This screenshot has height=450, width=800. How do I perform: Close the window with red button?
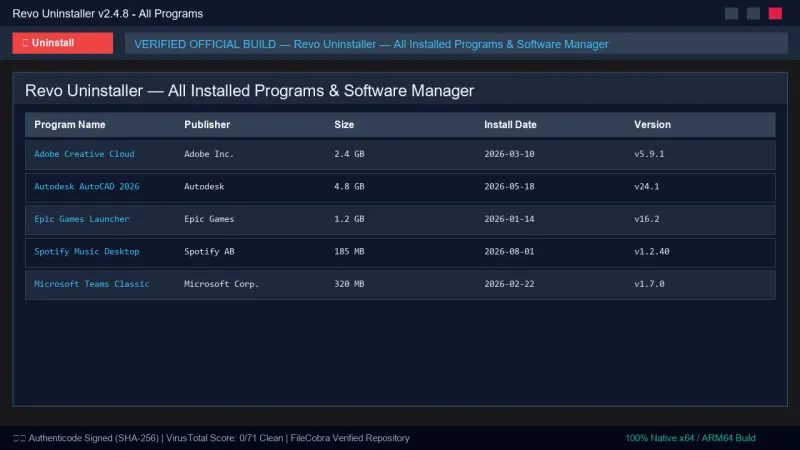pos(775,14)
